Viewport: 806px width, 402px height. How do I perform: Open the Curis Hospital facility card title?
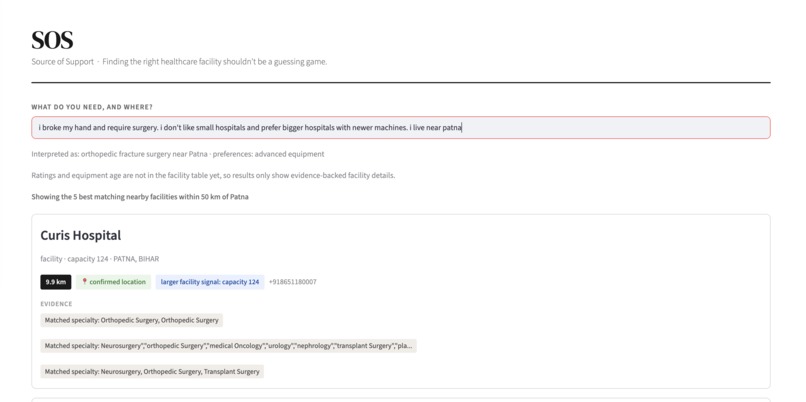pos(81,235)
